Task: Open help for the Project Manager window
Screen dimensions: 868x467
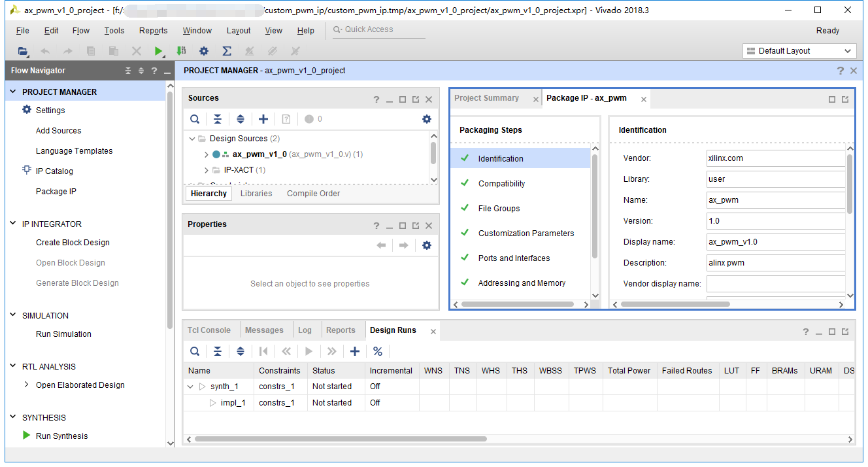Action: (841, 71)
